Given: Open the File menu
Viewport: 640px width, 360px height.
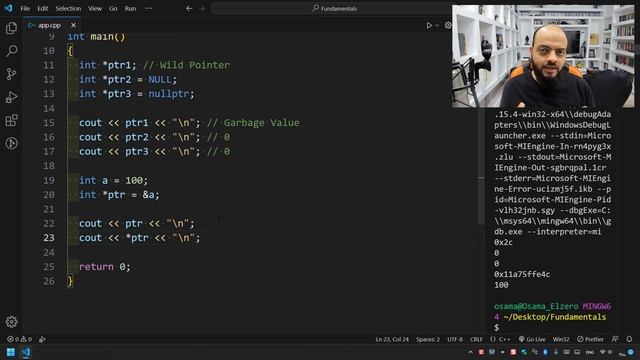Looking at the screenshot, I should coord(25,8).
